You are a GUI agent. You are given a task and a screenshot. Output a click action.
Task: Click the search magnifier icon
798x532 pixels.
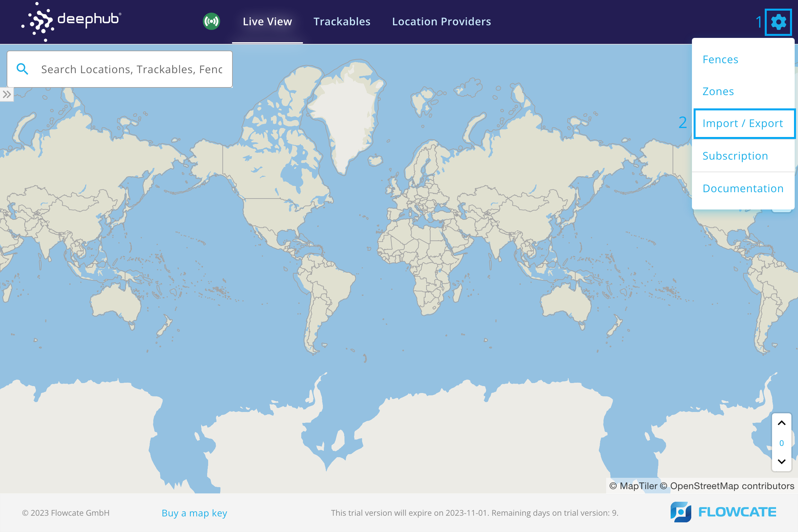(x=22, y=69)
